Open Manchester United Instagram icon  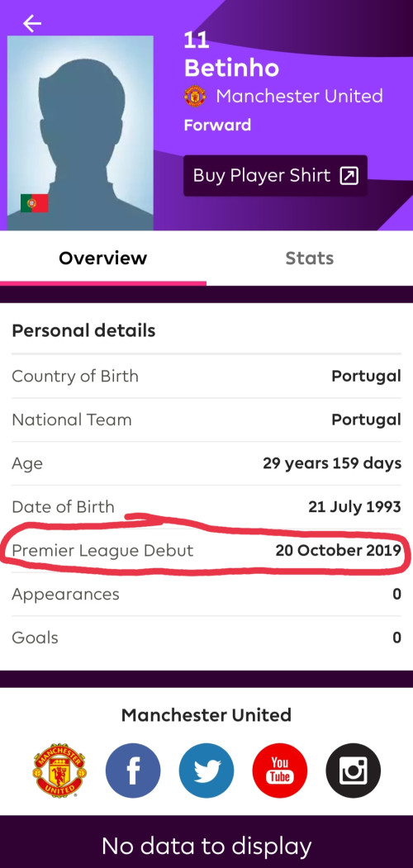[354, 771]
